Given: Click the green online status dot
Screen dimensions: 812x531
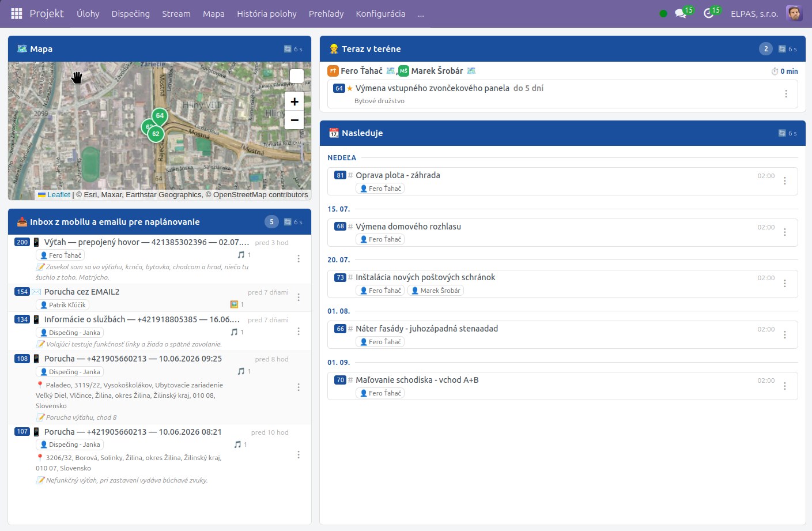Looking at the screenshot, I should coord(663,13).
